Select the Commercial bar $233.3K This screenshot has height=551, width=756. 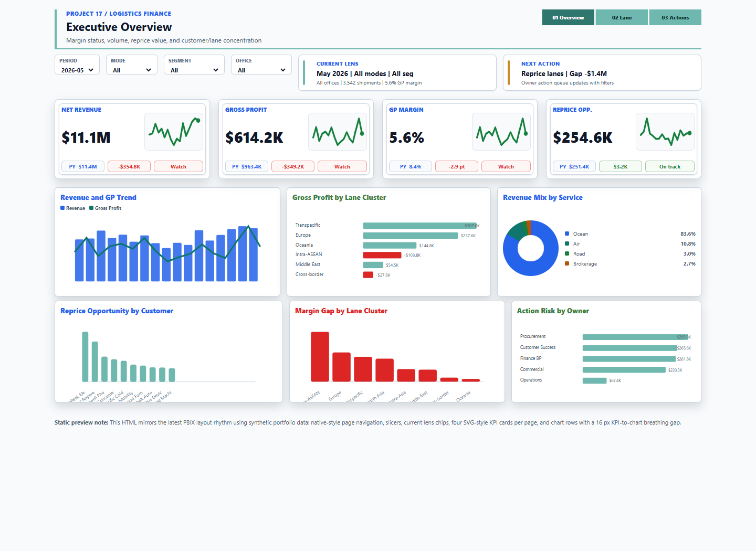[624, 370]
